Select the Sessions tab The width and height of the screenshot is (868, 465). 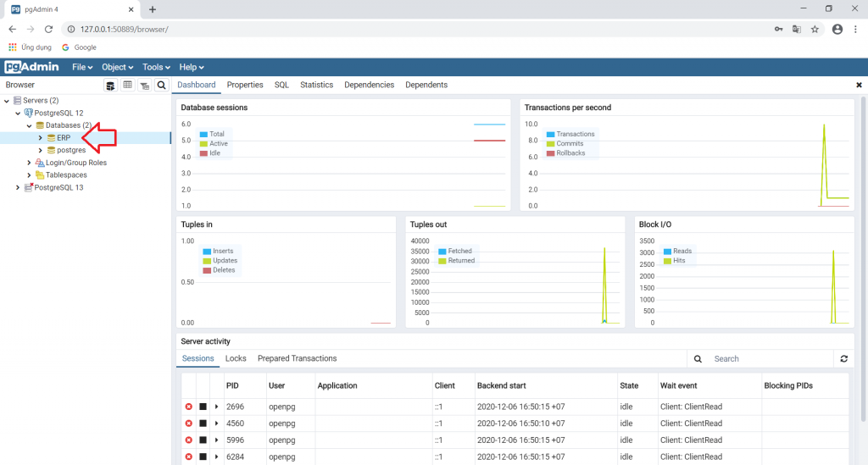[198, 359]
